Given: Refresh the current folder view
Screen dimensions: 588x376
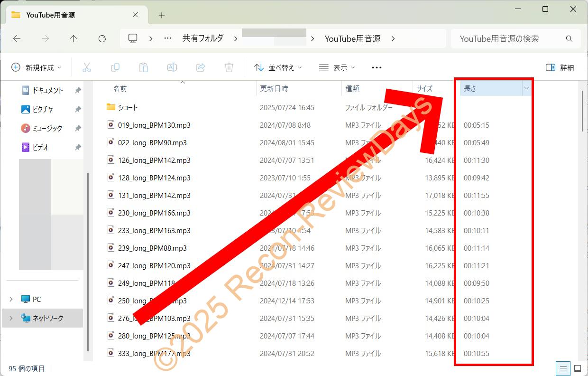Looking at the screenshot, I should point(102,39).
